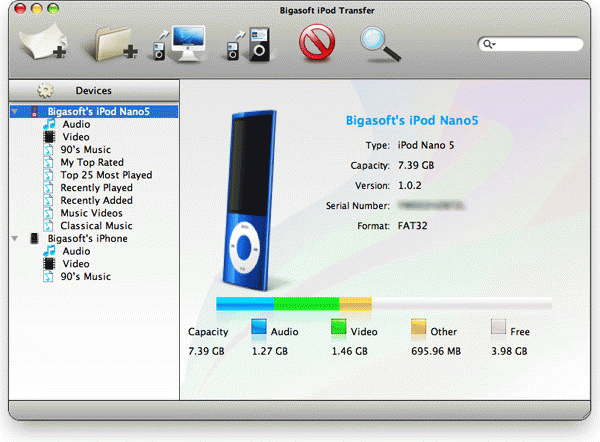
Task: Click playlist icon beside Music Videos
Action: [x=48, y=213]
